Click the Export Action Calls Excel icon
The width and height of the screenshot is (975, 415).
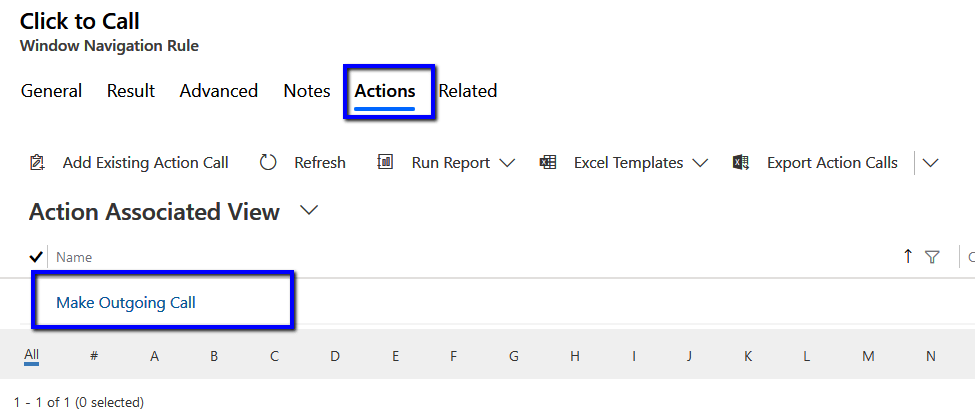pyautogui.click(x=741, y=163)
